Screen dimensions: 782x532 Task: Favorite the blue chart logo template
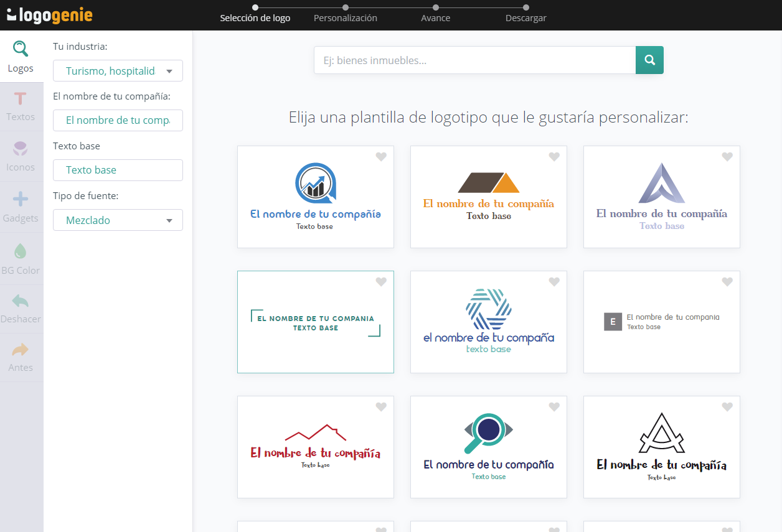(x=381, y=157)
